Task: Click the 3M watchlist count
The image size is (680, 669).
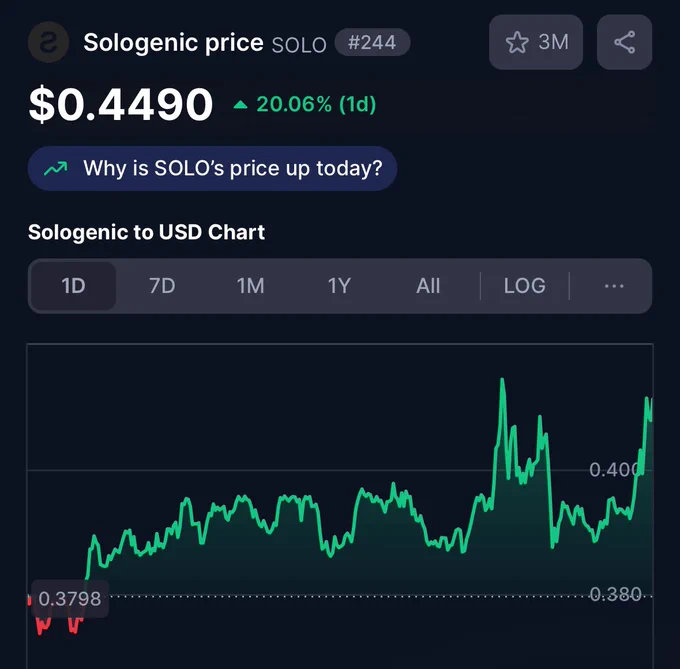Action: [553, 42]
